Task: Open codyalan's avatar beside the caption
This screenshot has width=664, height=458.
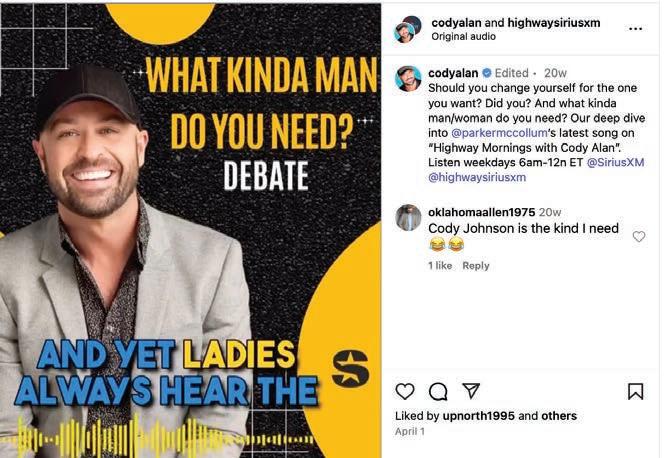Action: click(408, 79)
